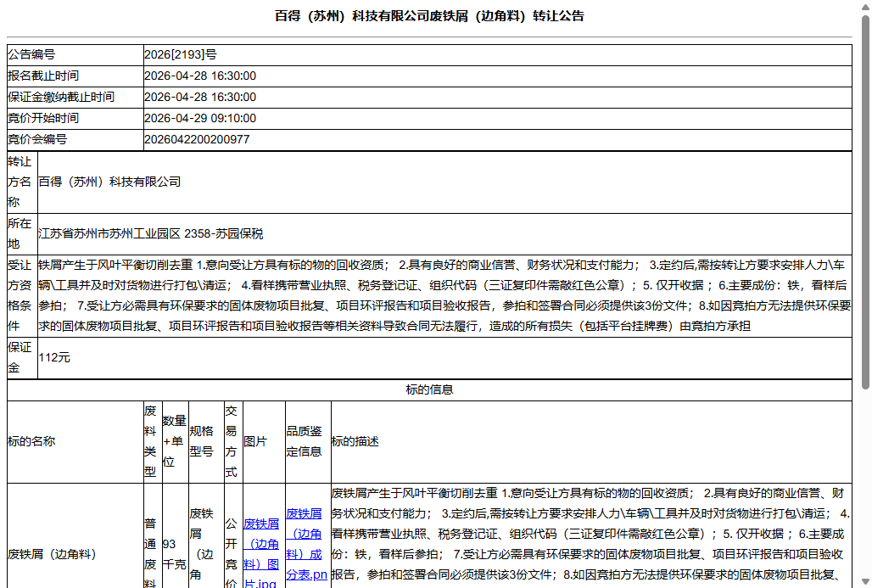Click the 转让方 value 百得（苏州）科技有限公司
872x588 pixels.
[x=109, y=182]
